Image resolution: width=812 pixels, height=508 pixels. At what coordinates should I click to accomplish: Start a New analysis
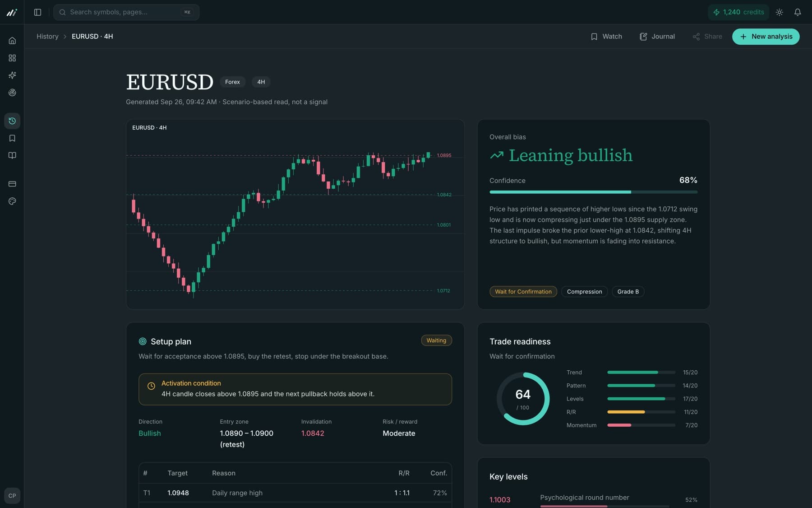pyautogui.click(x=766, y=37)
